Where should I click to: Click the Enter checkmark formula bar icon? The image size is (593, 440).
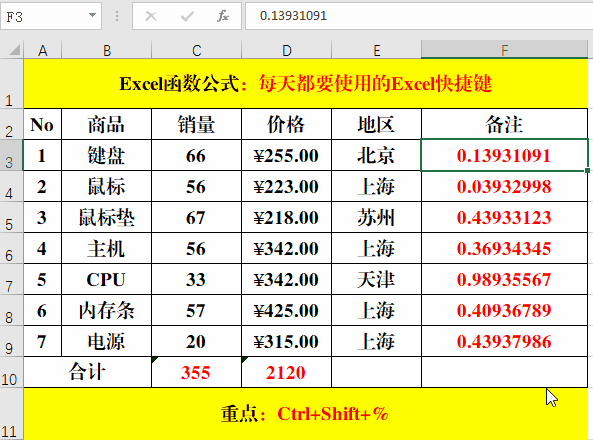coord(187,16)
